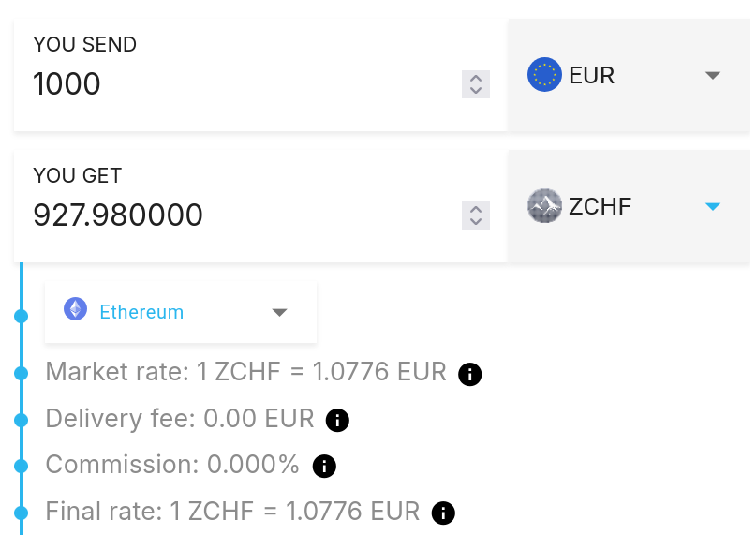Click the Market rate text line
The width and height of the screenshot is (756, 535).
pyautogui.click(x=245, y=372)
